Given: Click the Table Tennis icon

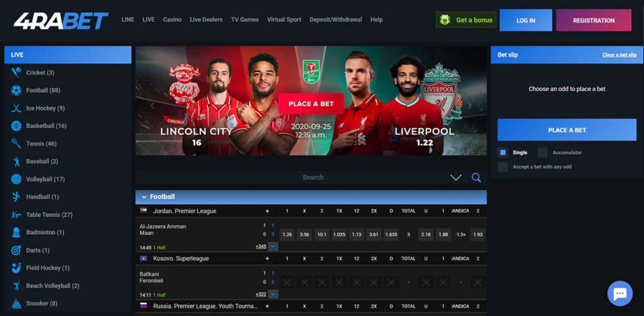Looking at the screenshot, I should 16,215.
